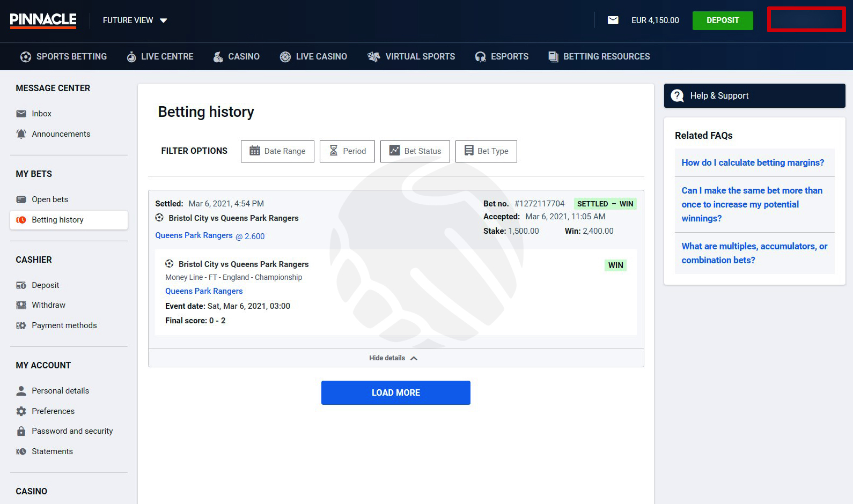853x504 pixels.
Task: Click the Bet no. #1272117704 text
Action: coord(524,204)
